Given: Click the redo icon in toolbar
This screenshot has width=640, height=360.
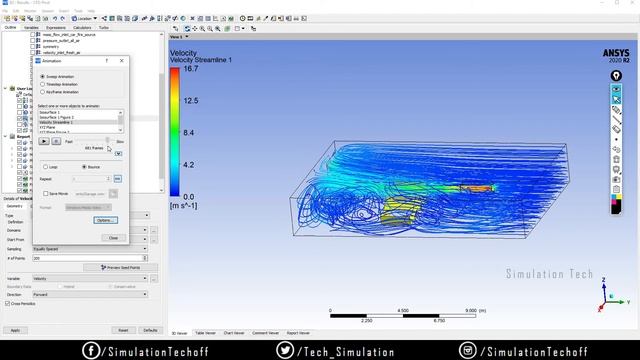Looking at the screenshot, I should [62, 18].
